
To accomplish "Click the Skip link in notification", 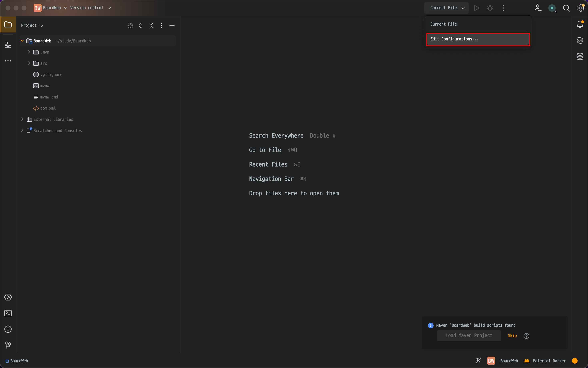I will point(512,336).
